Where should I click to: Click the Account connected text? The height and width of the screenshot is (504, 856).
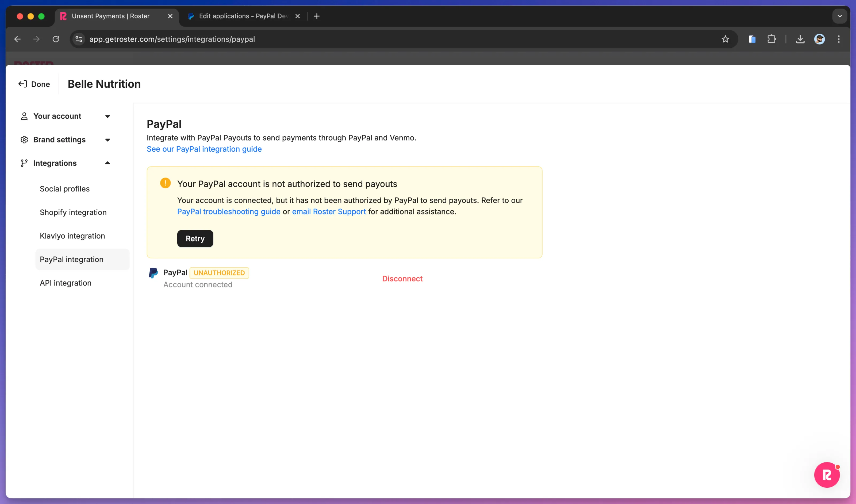point(198,284)
